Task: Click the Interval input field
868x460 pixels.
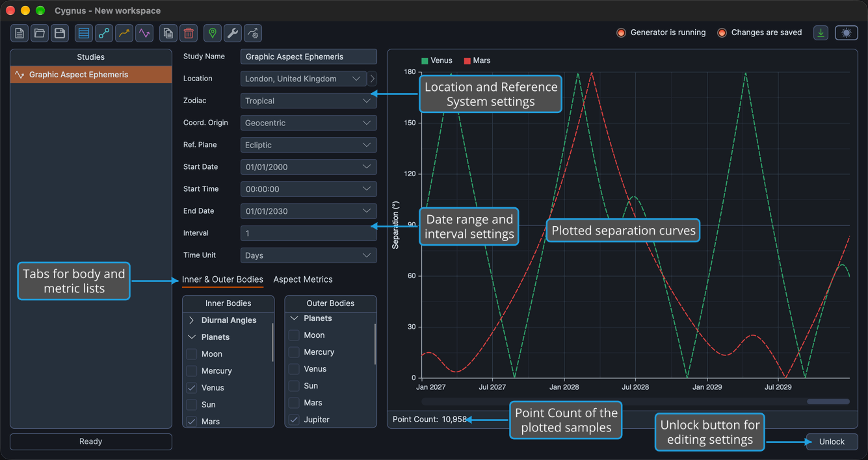Action: [309, 233]
